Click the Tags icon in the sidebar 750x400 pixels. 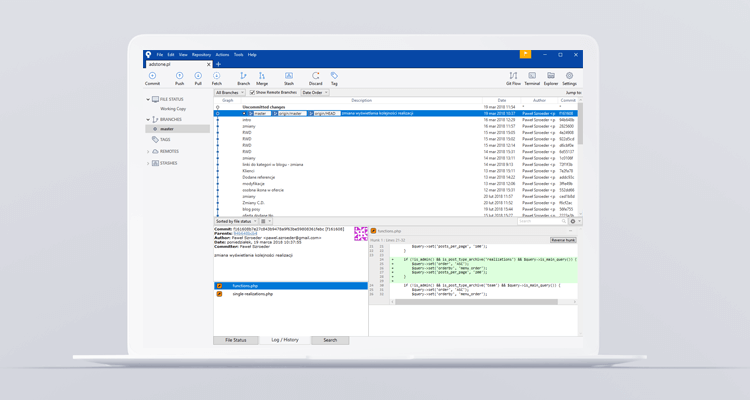155,139
